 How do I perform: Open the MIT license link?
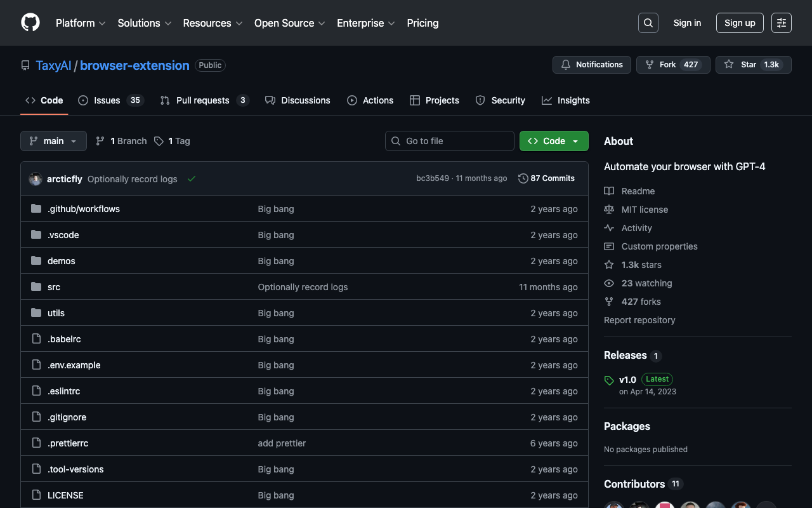[x=645, y=210]
